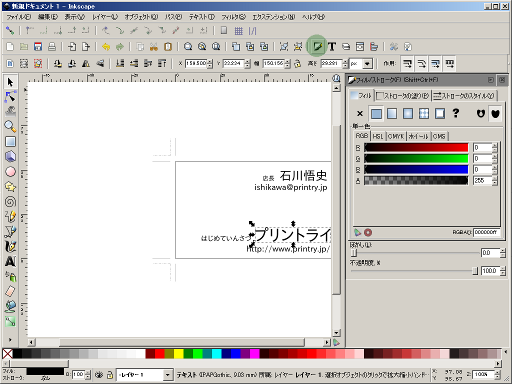Open the Text and Font dialog icon
Viewport: 512px width, 384px height.
pos(332,47)
